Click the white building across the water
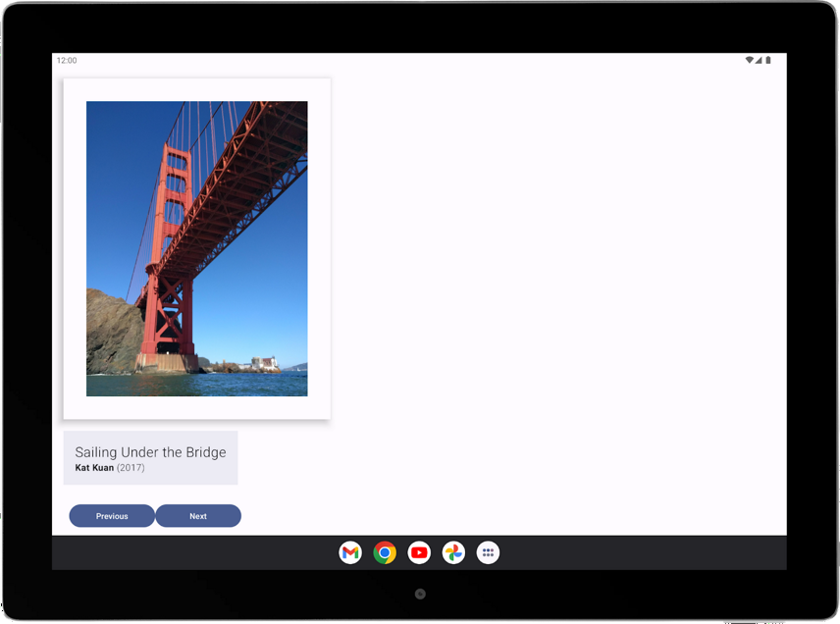 tap(263, 364)
